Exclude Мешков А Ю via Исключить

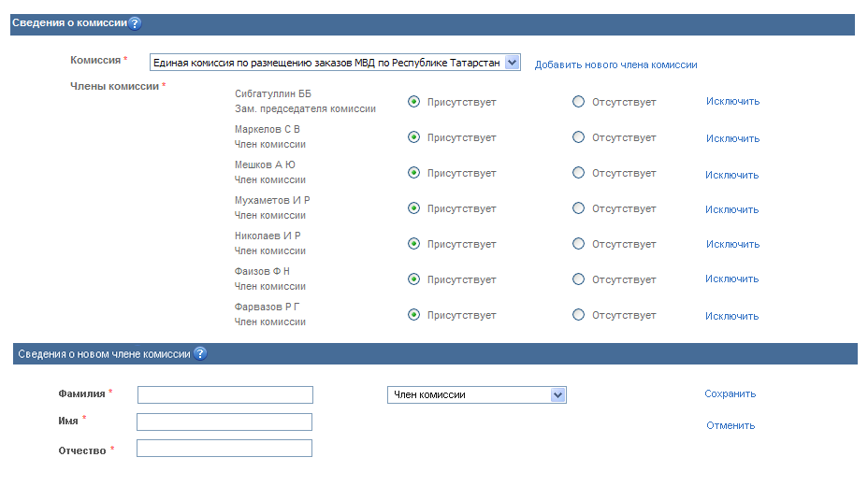[731, 175]
